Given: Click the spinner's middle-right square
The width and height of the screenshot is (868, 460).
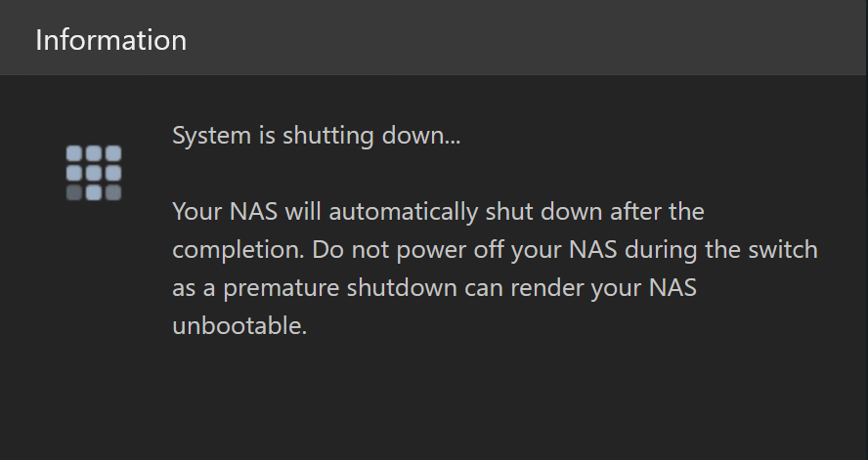Looking at the screenshot, I should tap(113, 173).
